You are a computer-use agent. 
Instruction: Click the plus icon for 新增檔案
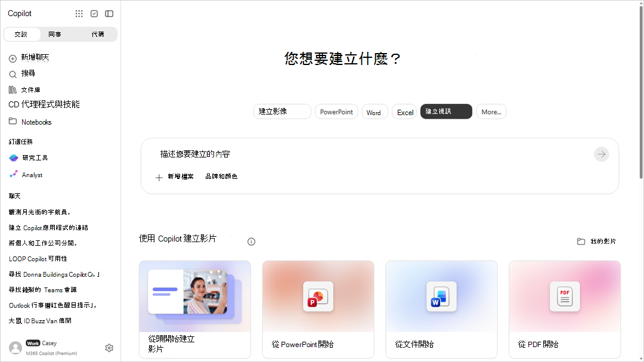click(159, 178)
